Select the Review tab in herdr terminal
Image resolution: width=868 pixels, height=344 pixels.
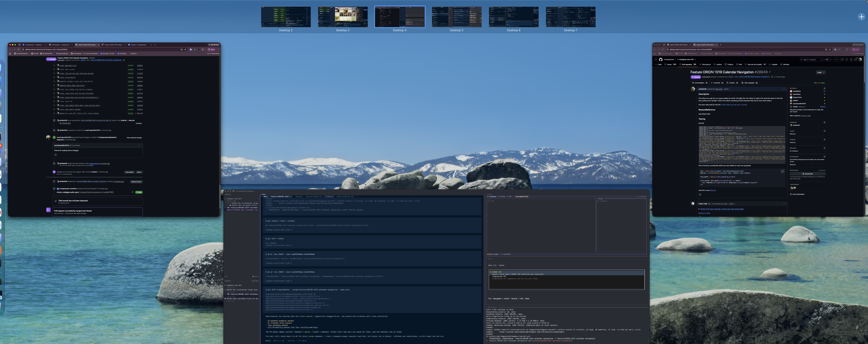(x=340, y=197)
